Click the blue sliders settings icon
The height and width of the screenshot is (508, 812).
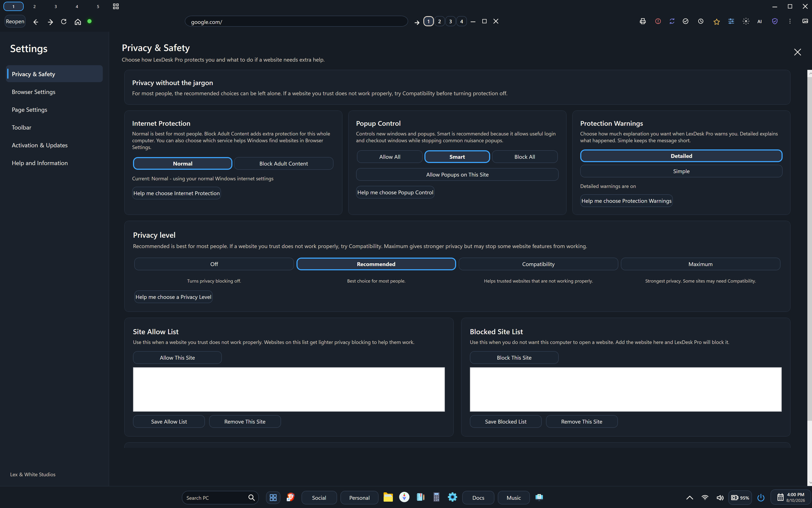(x=731, y=21)
